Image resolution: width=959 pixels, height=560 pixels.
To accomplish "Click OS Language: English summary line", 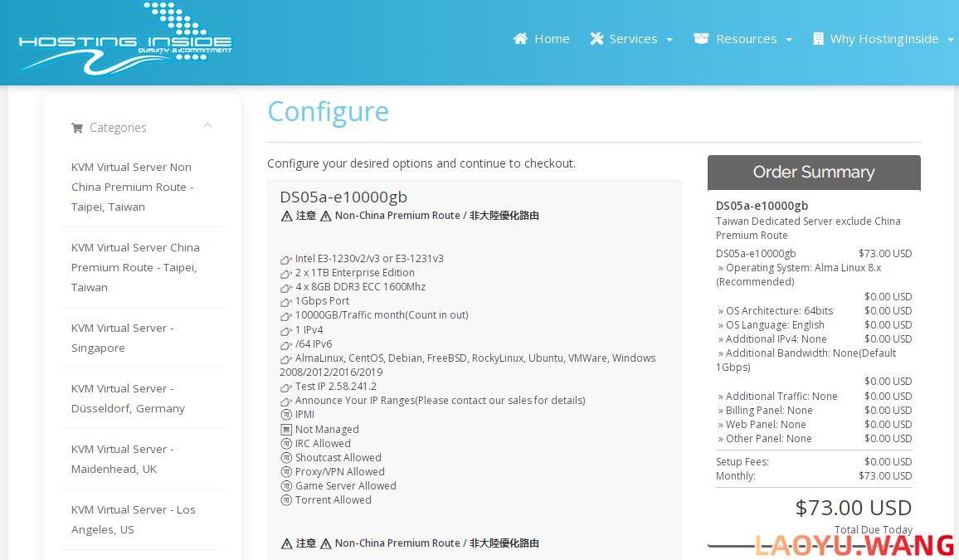I will coord(814,324).
